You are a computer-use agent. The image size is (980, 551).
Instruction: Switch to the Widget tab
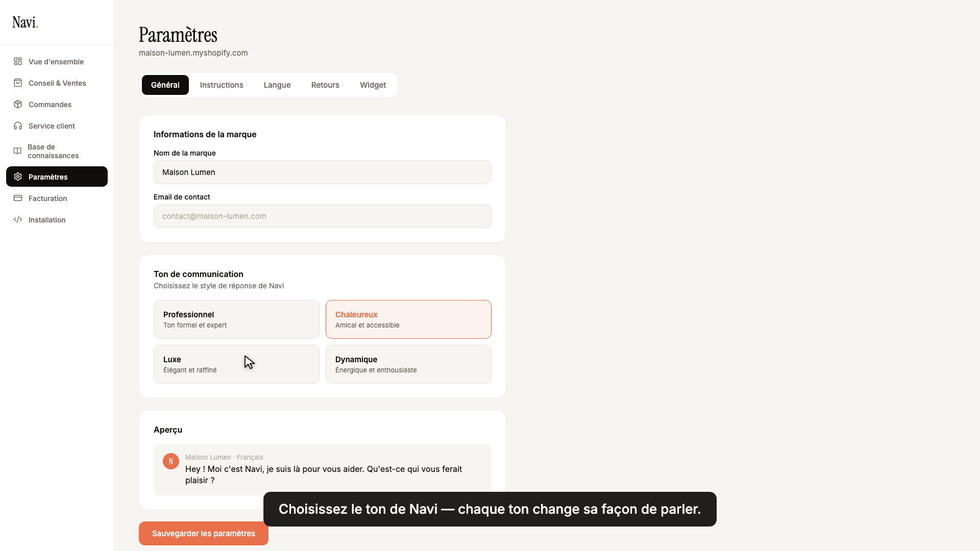(373, 85)
